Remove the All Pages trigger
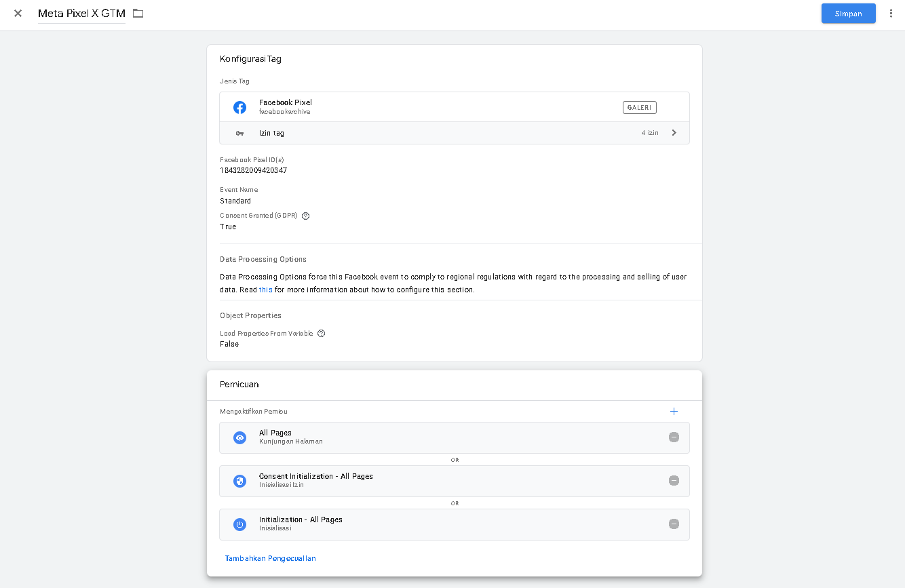Viewport: 905px width, 588px height. [674, 437]
